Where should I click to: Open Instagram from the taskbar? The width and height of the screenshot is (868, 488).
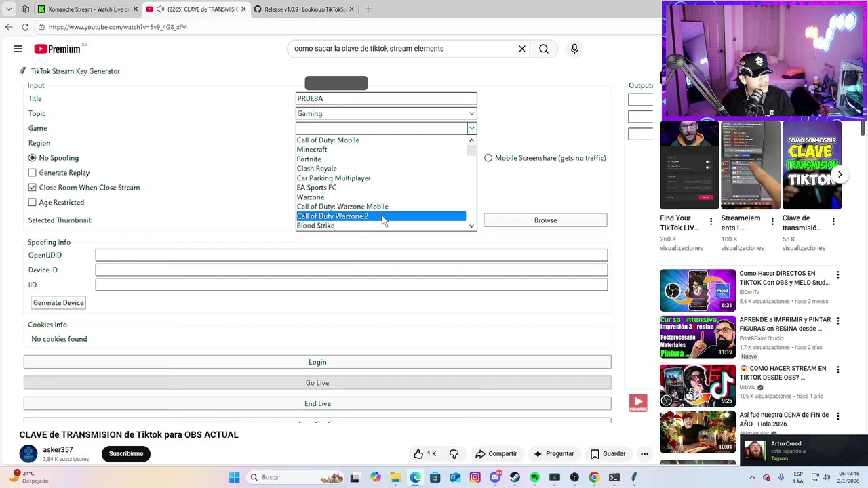tap(475, 478)
